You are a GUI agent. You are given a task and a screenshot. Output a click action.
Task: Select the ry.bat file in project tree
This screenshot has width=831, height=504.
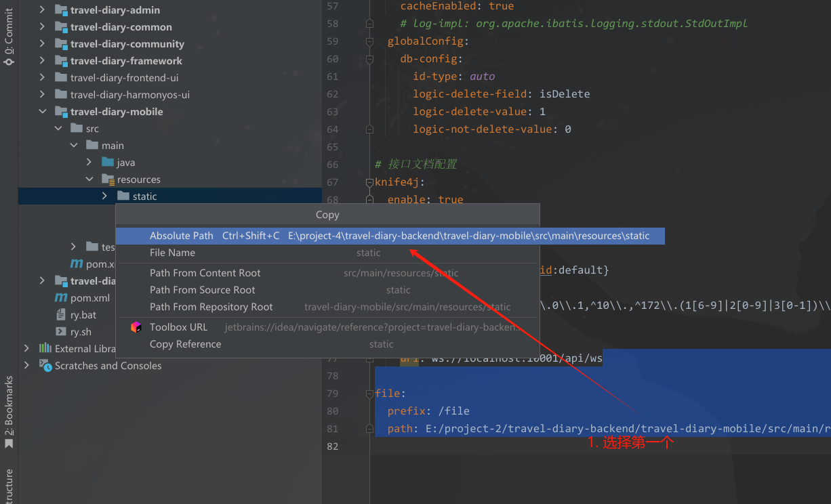pos(83,315)
